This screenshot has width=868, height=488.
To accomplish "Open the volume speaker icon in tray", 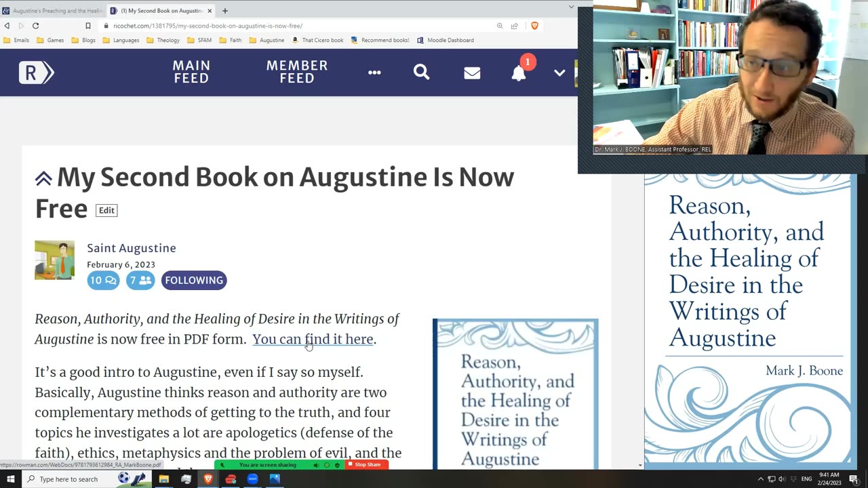I will click(x=782, y=479).
